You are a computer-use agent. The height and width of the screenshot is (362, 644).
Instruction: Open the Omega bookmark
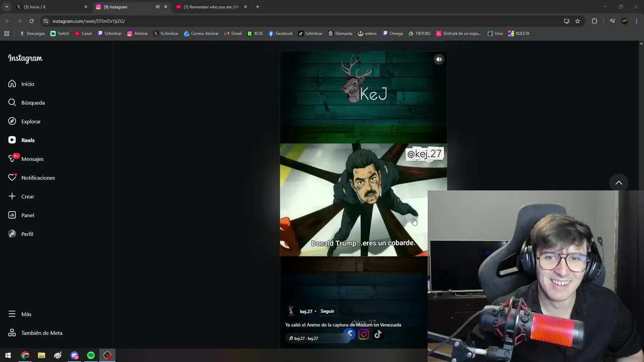point(393,34)
